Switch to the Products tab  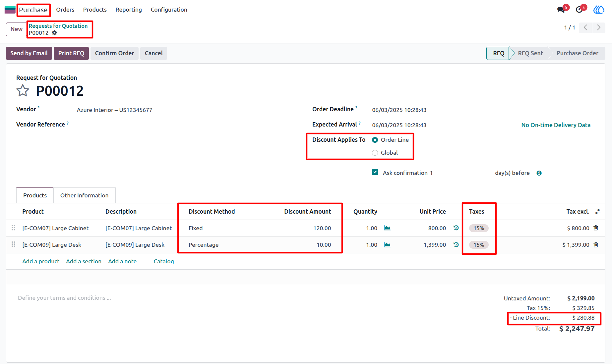click(x=35, y=195)
